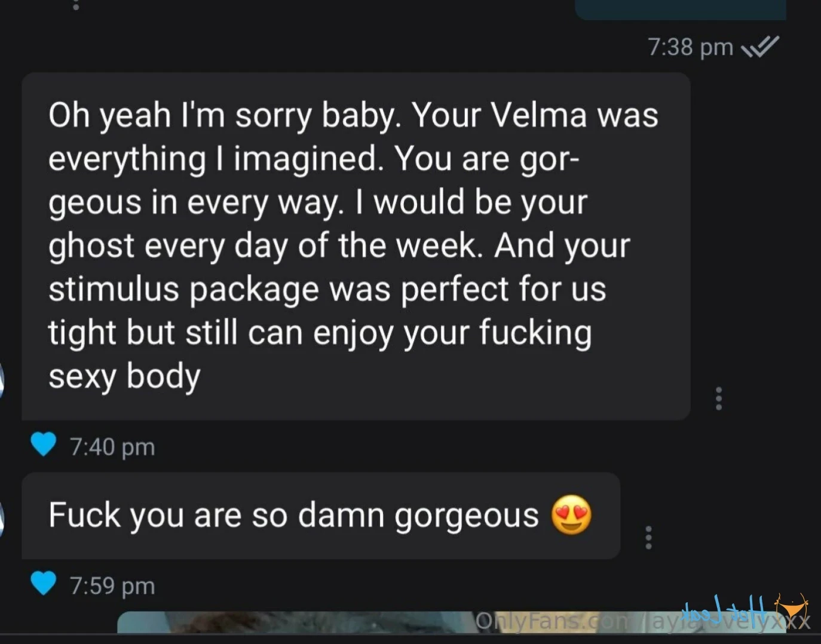Viewport: 821px width, 644px height.
Task: Tap sender avatar beside the Velma message
Action: click(2, 379)
